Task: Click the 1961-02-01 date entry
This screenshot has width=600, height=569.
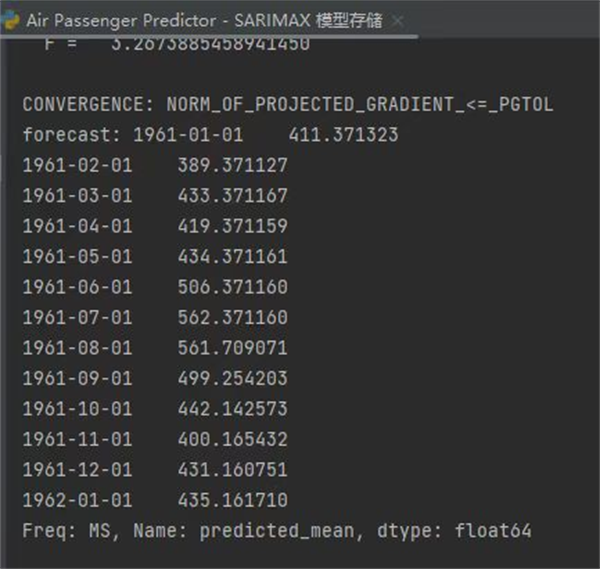Action: click(77, 165)
